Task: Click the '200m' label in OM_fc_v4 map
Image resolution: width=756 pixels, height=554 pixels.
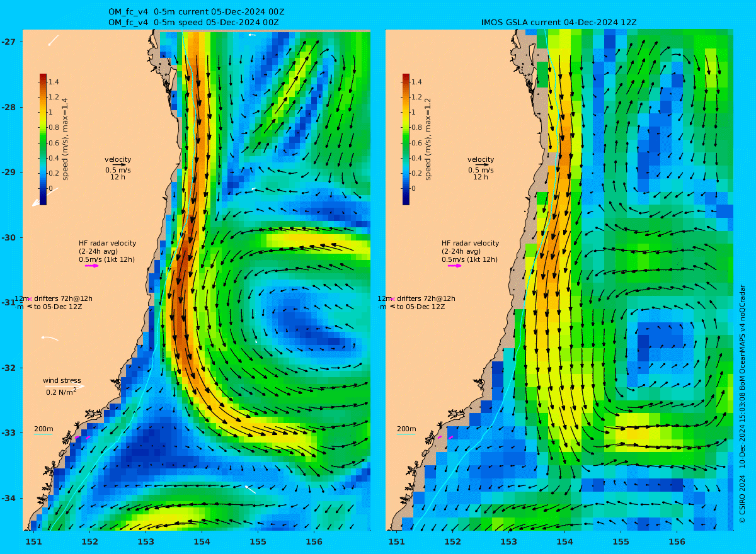Action: click(x=43, y=429)
